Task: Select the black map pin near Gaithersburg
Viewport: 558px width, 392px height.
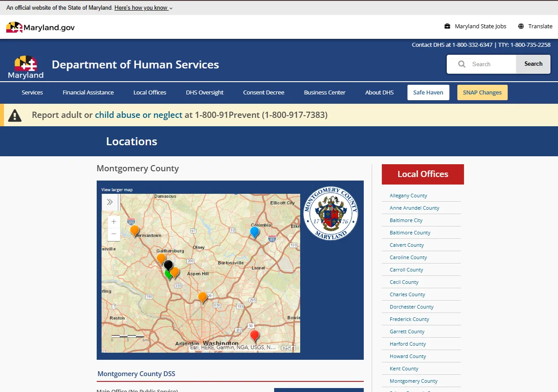Action: coord(168,265)
